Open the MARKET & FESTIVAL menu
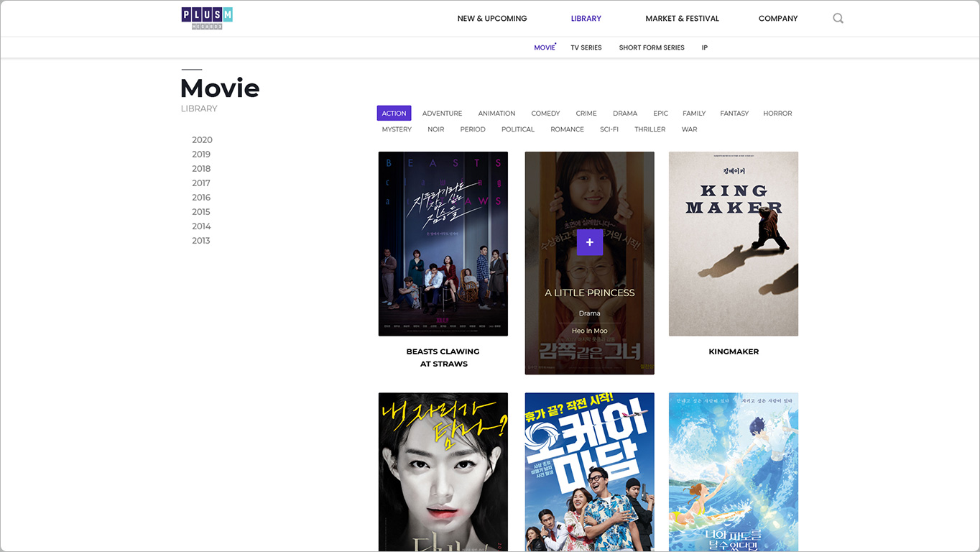 click(x=682, y=19)
